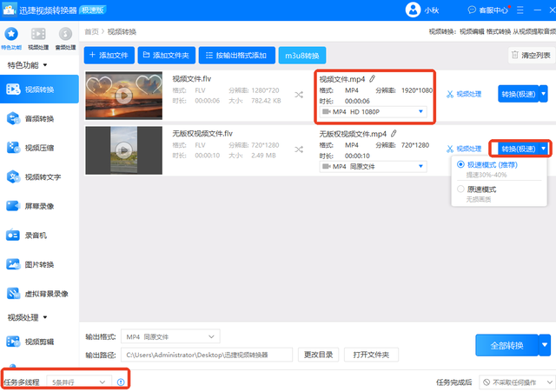This screenshot has width=556, height=392.
Task: Open 视频转文字 in the sidebar
Action: pos(39,176)
